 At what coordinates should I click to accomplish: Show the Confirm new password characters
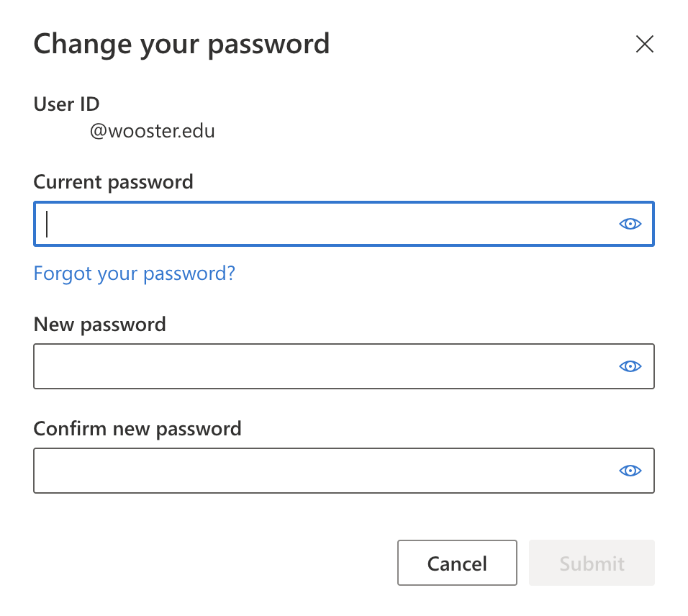(x=630, y=471)
